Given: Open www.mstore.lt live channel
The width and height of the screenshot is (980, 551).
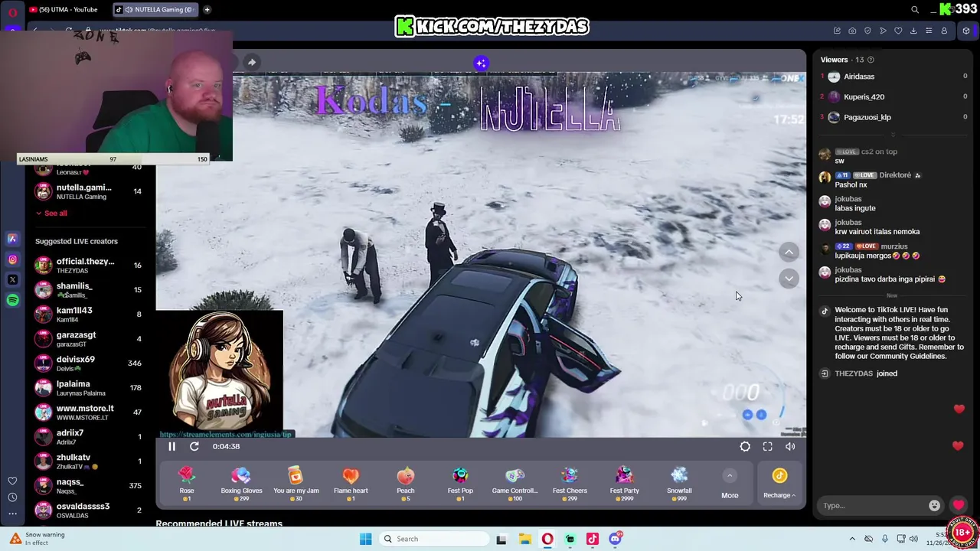Looking at the screenshot, I should [x=88, y=412].
